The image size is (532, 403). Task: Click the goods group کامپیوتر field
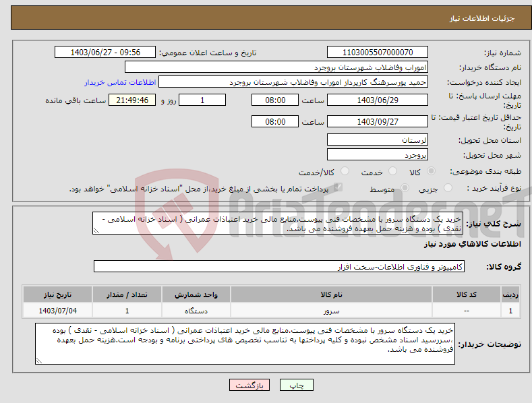(279, 267)
